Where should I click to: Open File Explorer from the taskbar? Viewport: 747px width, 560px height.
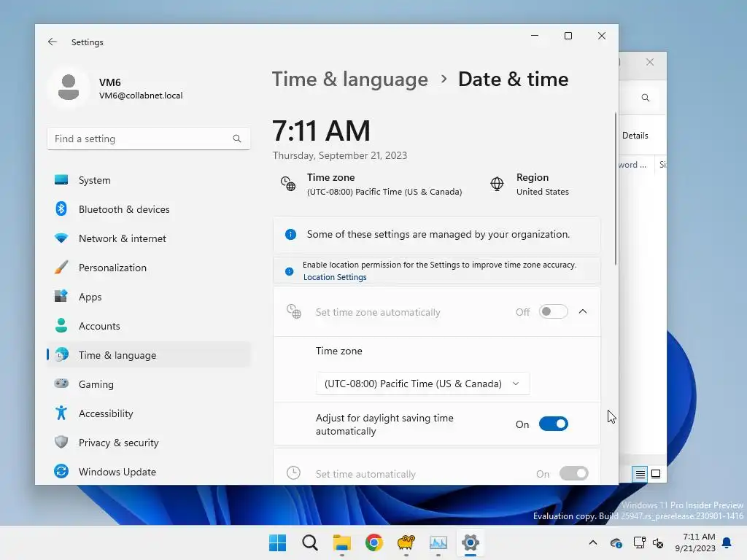(342, 542)
